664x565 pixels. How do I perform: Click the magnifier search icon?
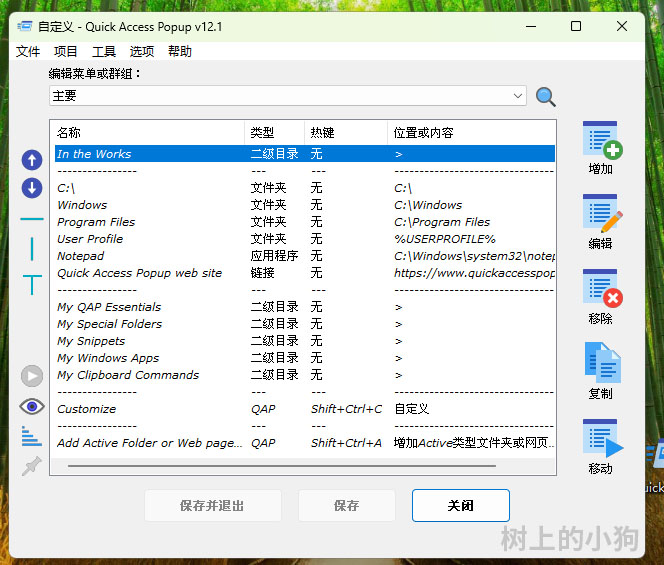tap(545, 97)
